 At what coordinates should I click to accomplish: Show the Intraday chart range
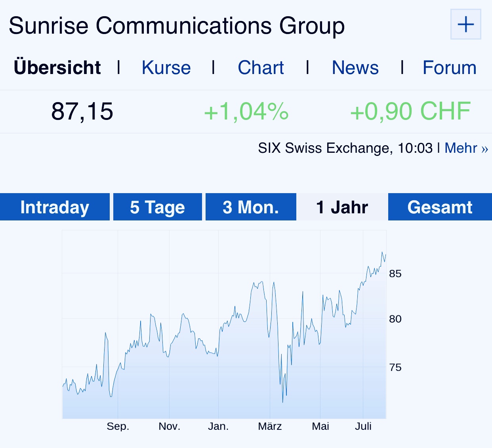pyautogui.click(x=55, y=207)
